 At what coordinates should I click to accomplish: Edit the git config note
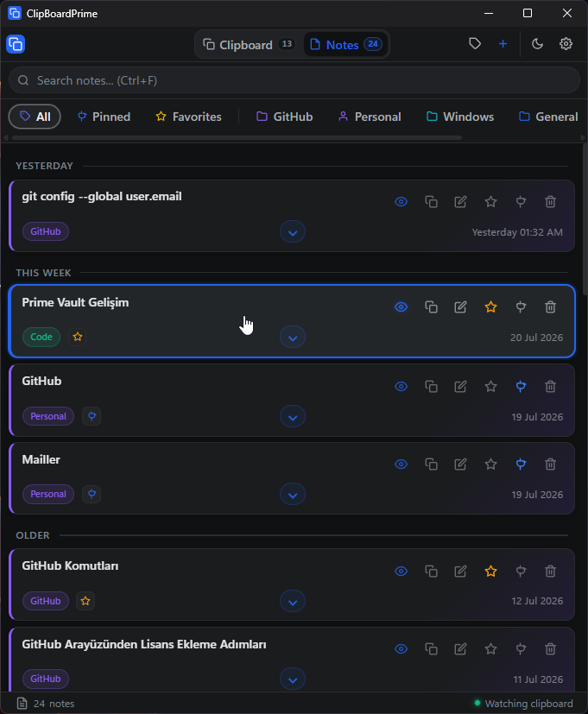[x=460, y=202]
